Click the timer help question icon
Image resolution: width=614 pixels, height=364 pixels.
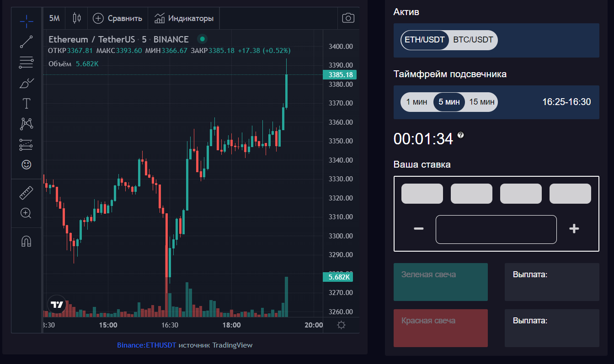(461, 135)
